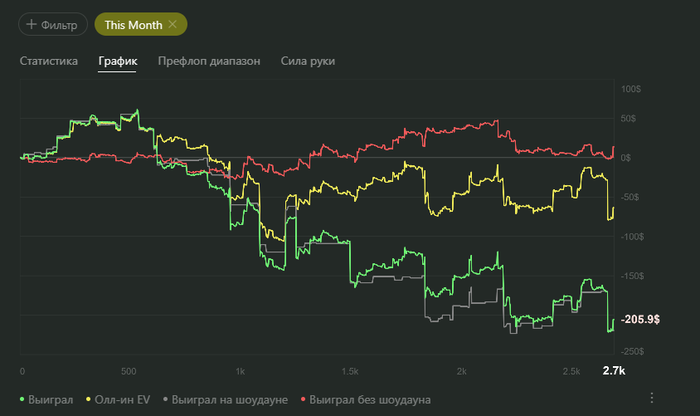Screen dimensions: 700x416
Task: Toggle the green Выиграл legend dot
Action: tap(22, 399)
